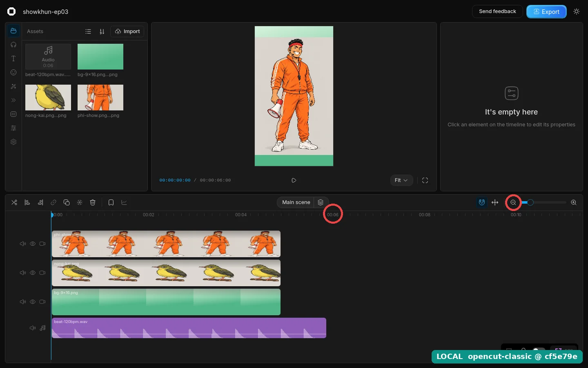Enter fullscreen preview mode
Screen dimensions: 588x368
click(x=425, y=180)
